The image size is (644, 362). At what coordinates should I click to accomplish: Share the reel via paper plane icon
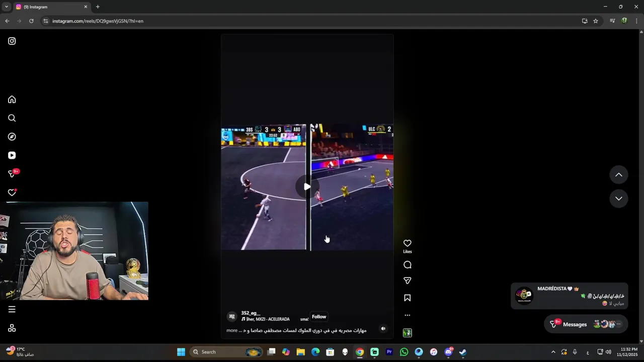(408, 281)
